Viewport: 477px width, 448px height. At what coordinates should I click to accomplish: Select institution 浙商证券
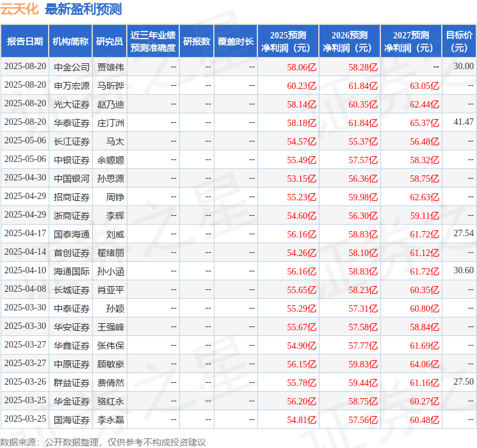click(72, 215)
